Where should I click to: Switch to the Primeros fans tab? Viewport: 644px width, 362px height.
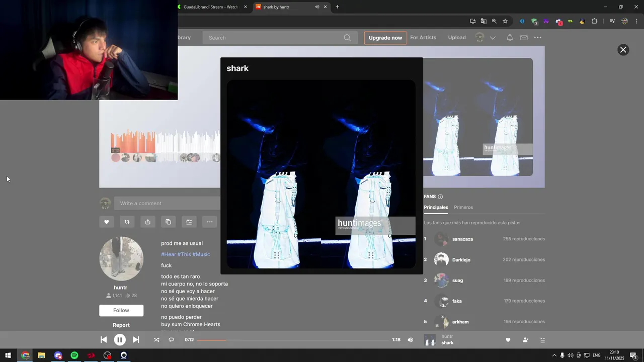(x=463, y=207)
